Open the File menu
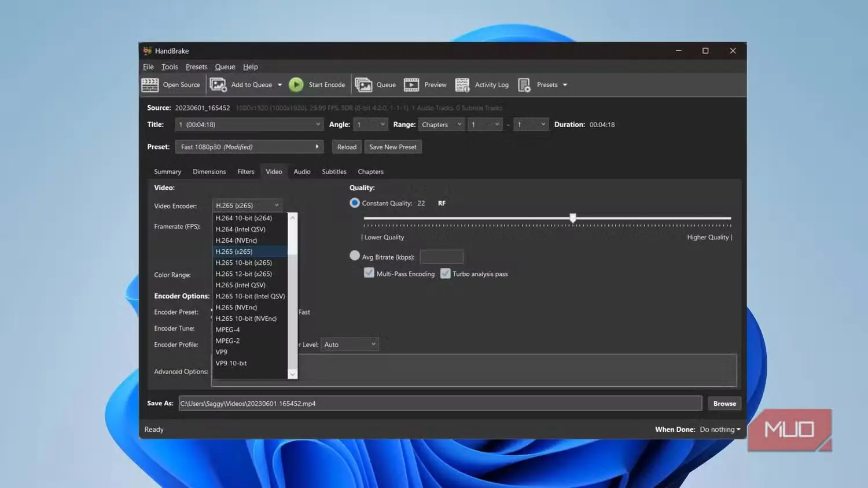The height and width of the screenshot is (488, 868). click(x=148, y=67)
